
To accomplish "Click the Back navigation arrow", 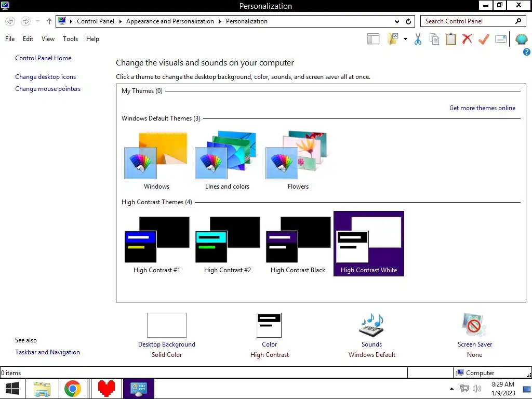I will (10, 21).
